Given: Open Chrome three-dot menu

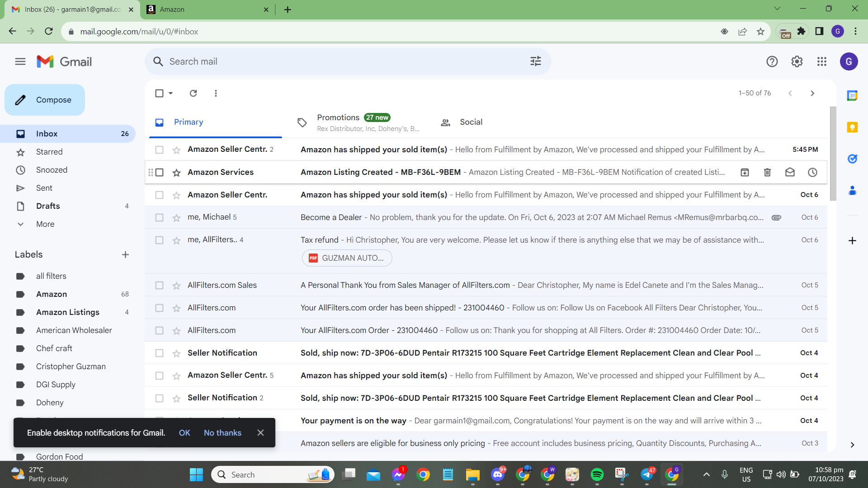Looking at the screenshot, I should click(x=855, y=31).
